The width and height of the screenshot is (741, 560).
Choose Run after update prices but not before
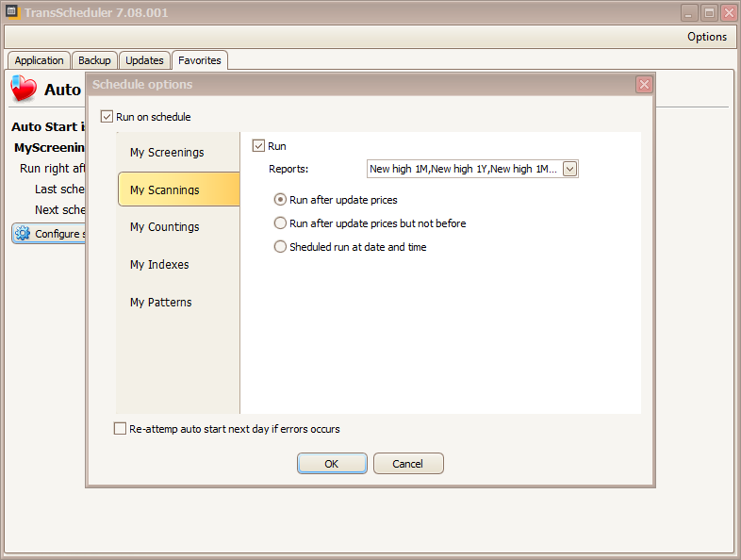280,223
